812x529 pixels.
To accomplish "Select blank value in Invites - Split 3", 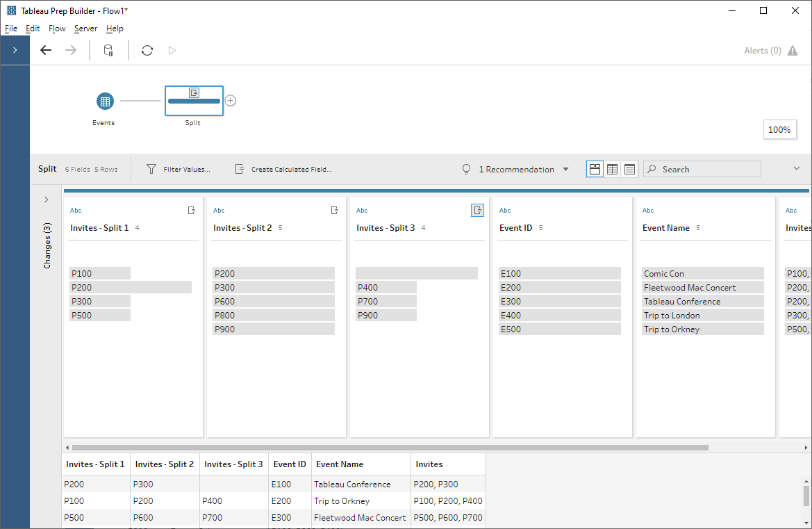I will (x=416, y=274).
